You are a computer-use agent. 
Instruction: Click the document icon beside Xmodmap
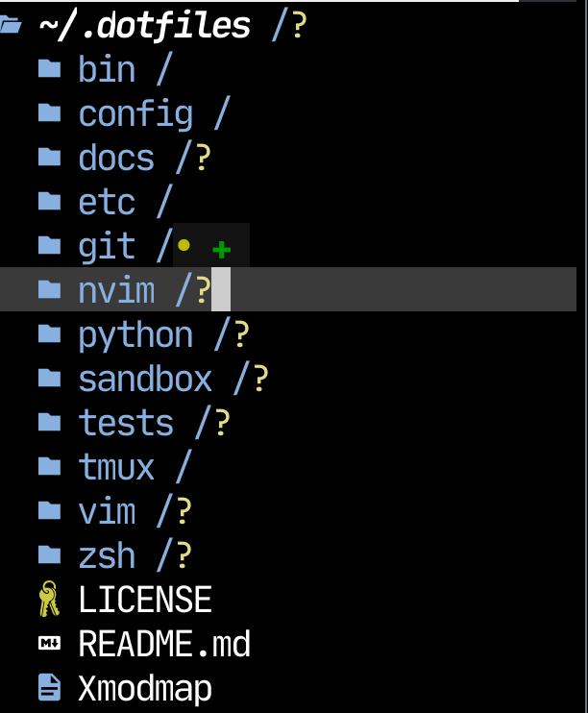pyautogui.click(x=50, y=687)
